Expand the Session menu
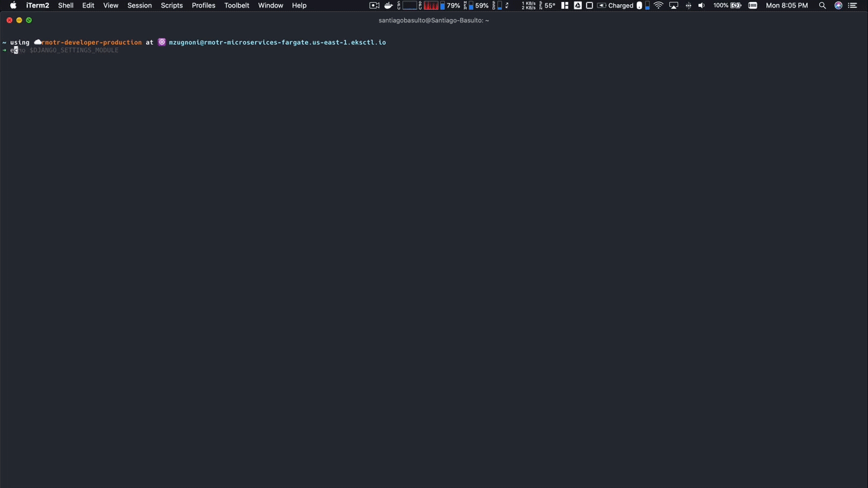The width and height of the screenshot is (868, 488). [139, 5]
